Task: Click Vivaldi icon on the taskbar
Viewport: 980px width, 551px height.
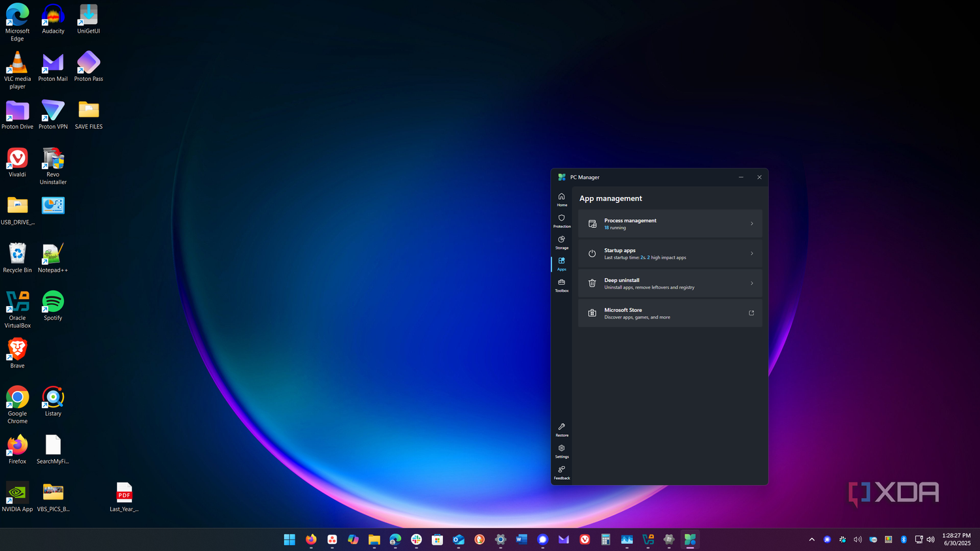Action: 585,539
